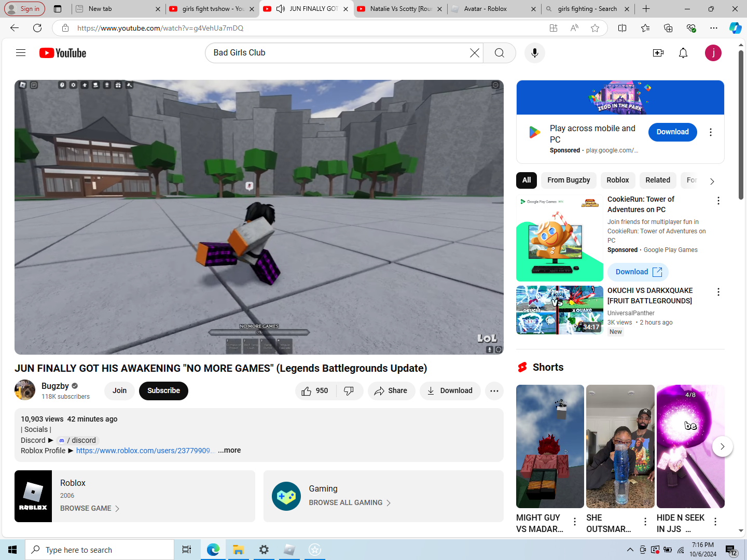The width and height of the screenshot is (747, 560).
Task: Open options for SHE OUTSMAR short
Action: pos(645,522)
